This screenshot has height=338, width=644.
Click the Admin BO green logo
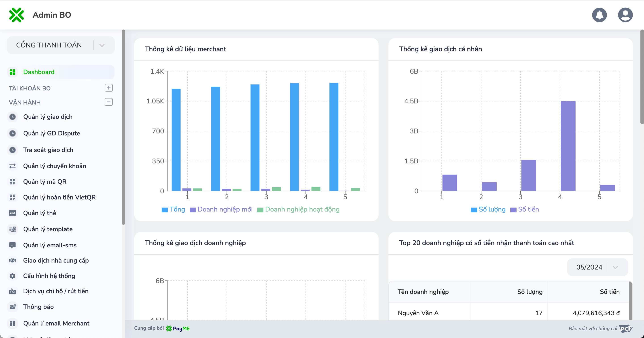point(17,15)
